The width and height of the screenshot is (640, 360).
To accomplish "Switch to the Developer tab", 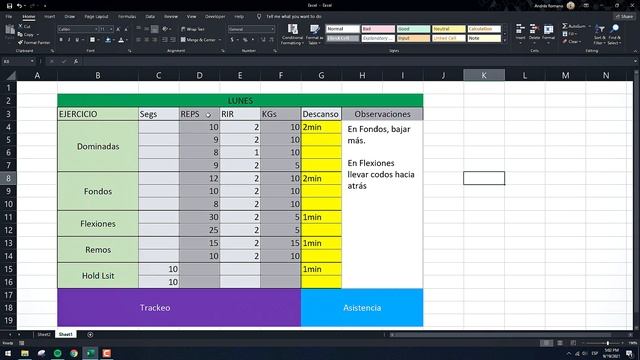I will 215,17.
